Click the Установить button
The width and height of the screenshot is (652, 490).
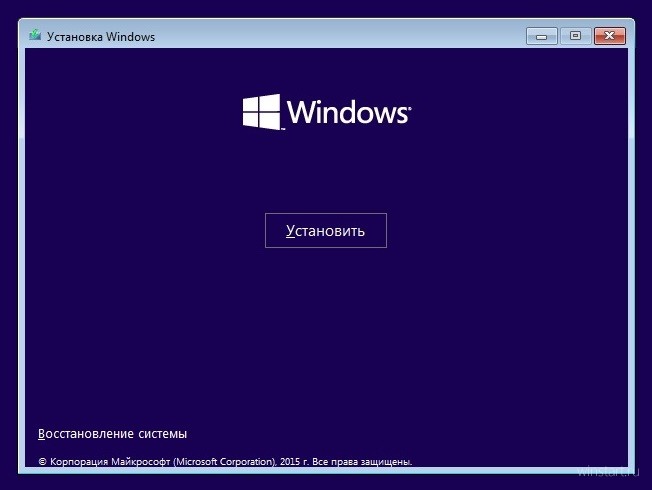point(326,230)
